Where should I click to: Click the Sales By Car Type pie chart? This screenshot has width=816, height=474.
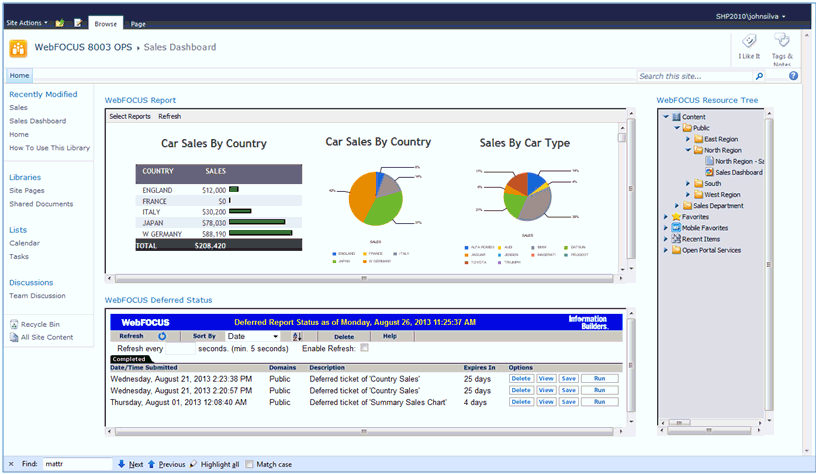pos(527,197)
